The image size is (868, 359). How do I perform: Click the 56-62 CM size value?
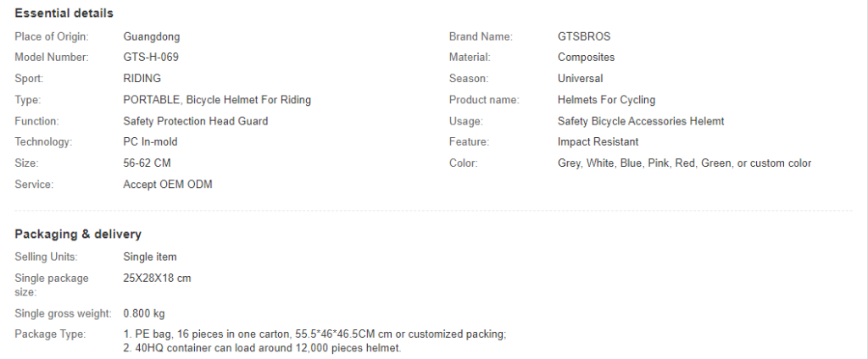click(x=147, y=163)
